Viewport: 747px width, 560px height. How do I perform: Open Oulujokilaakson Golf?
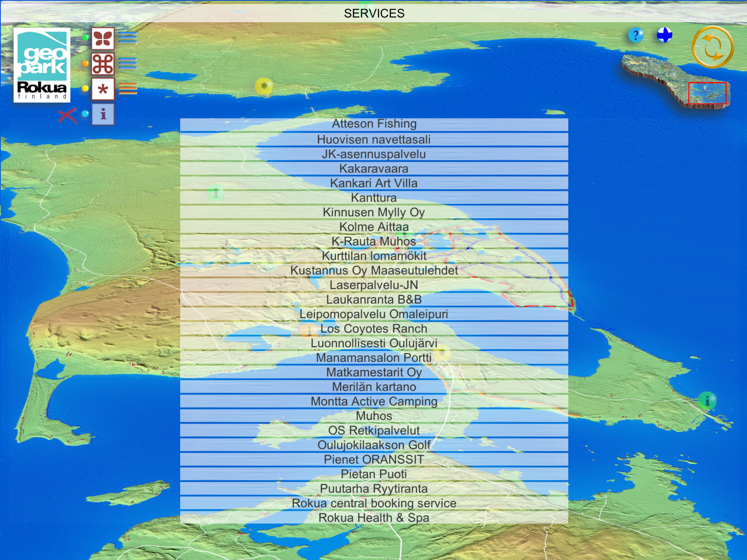click(x=374, y=445)
